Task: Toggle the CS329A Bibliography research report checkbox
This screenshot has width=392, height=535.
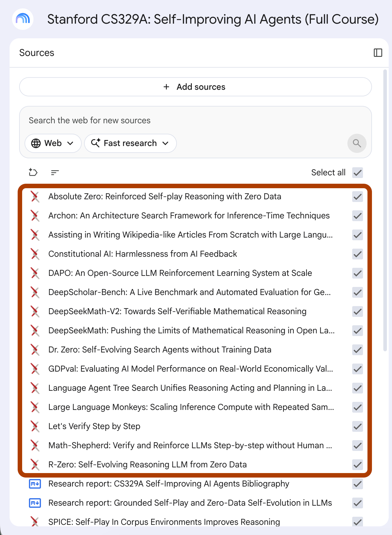Action: (x=358, y=484)
